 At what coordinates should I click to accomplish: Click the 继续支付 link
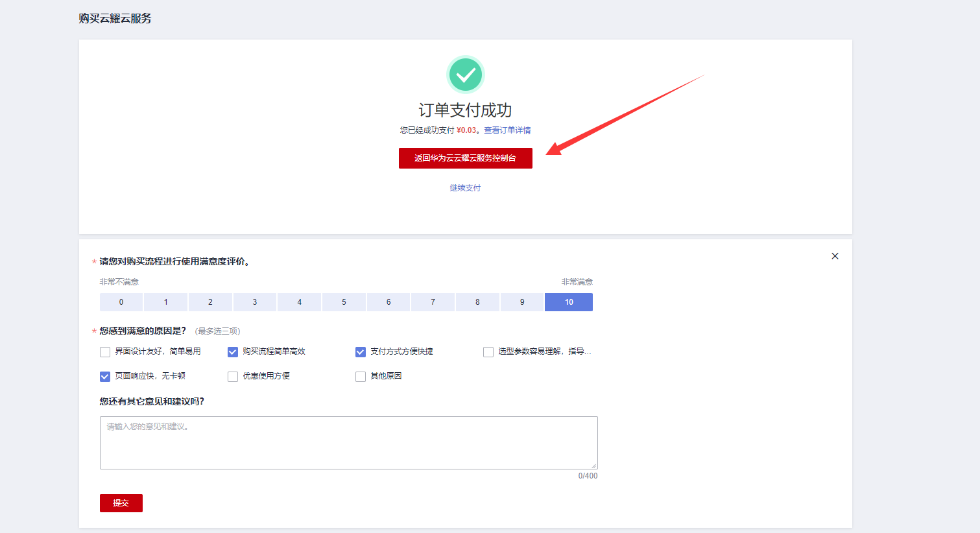(465, 188)
